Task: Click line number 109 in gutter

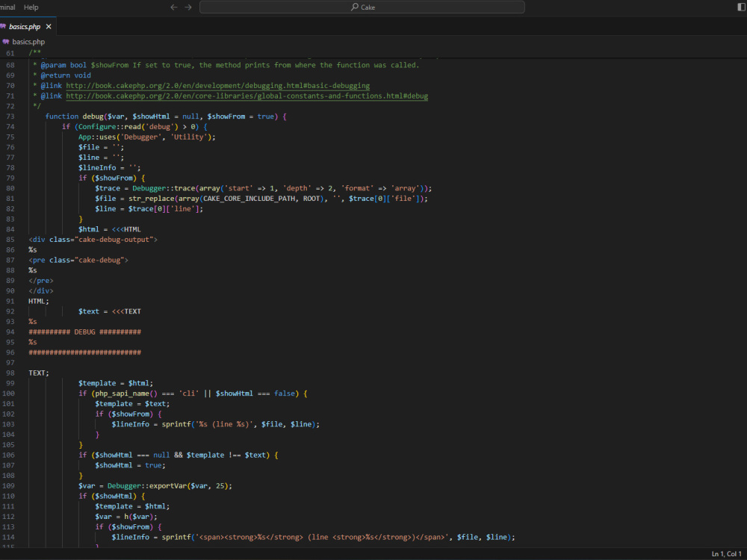Action: [x=8, y=486]
